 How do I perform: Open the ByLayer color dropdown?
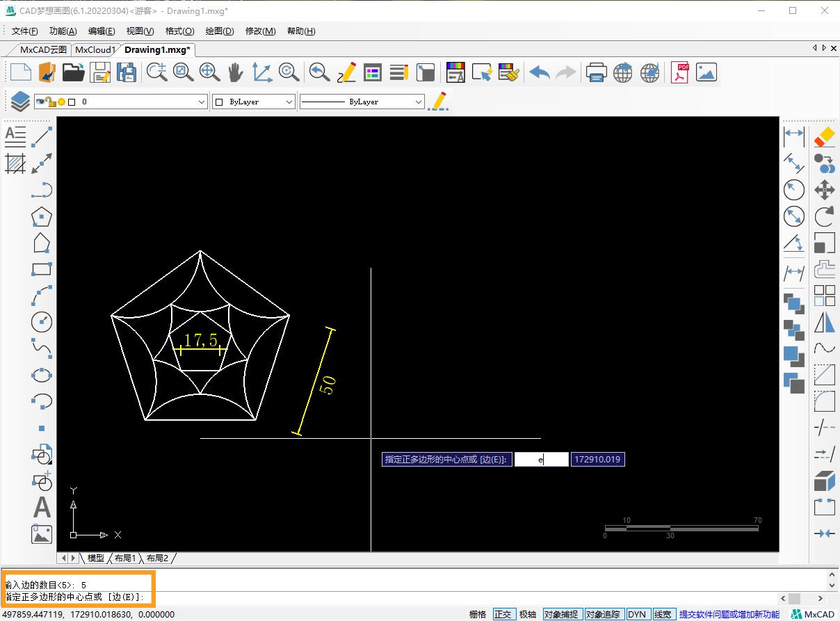(289, 102)
